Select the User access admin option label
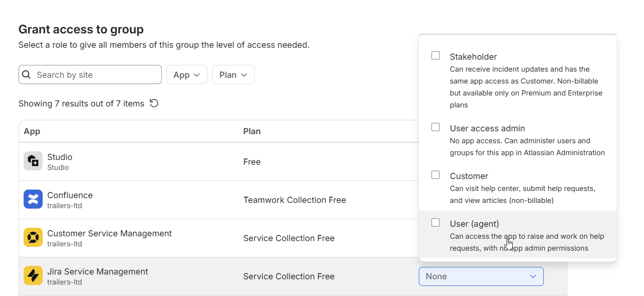This screenshot has width=644, height=296. point(488,128)
